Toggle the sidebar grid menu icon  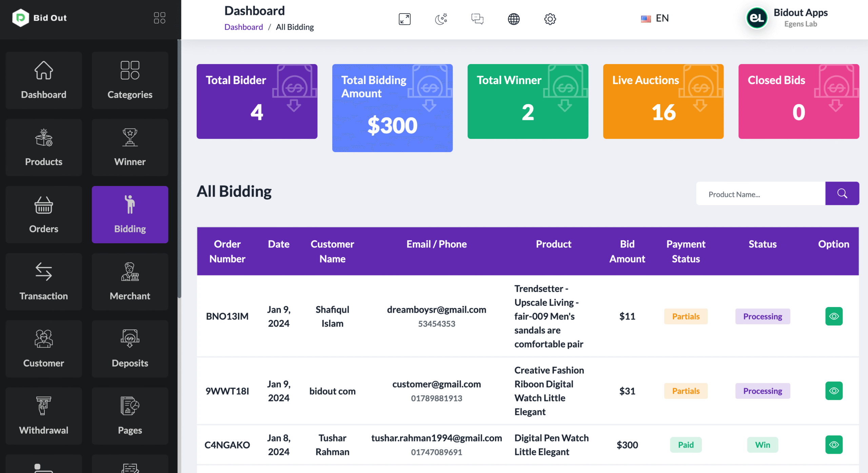click(159, 18)
